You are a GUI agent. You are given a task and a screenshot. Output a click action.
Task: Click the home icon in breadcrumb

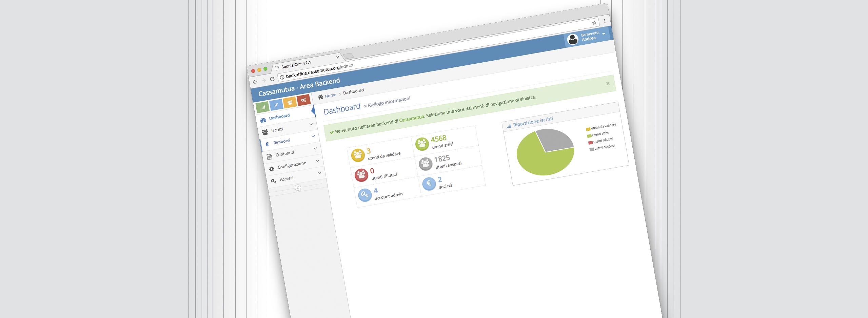point(320,97)
